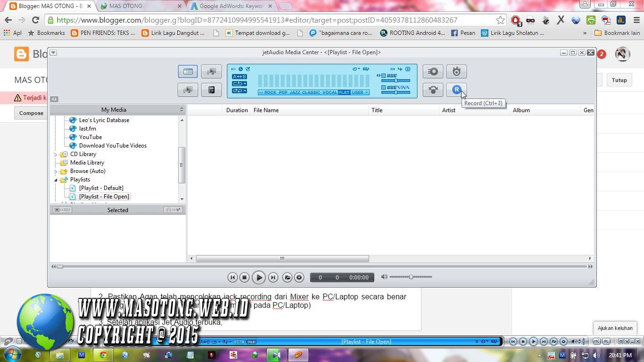Click the Open file folder button

pyautogui.click(x=287, y=278)
